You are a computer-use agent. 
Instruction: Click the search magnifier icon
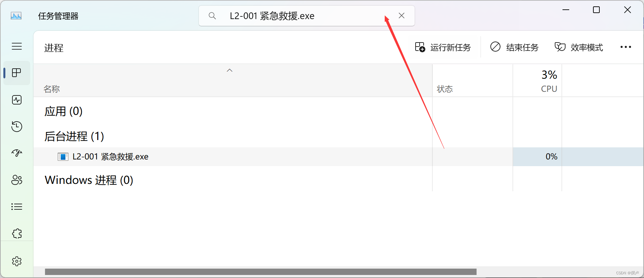pos(212,16)
